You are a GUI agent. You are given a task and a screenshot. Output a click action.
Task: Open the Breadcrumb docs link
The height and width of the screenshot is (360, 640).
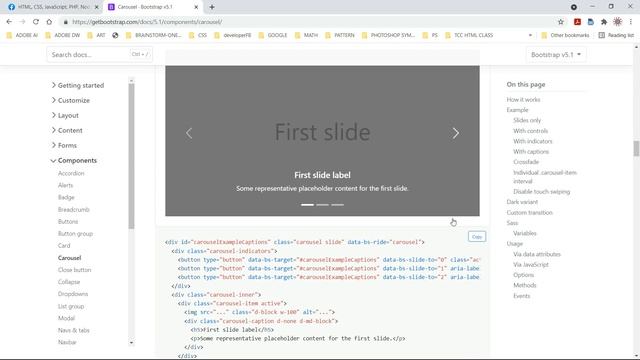click(73, 209)
